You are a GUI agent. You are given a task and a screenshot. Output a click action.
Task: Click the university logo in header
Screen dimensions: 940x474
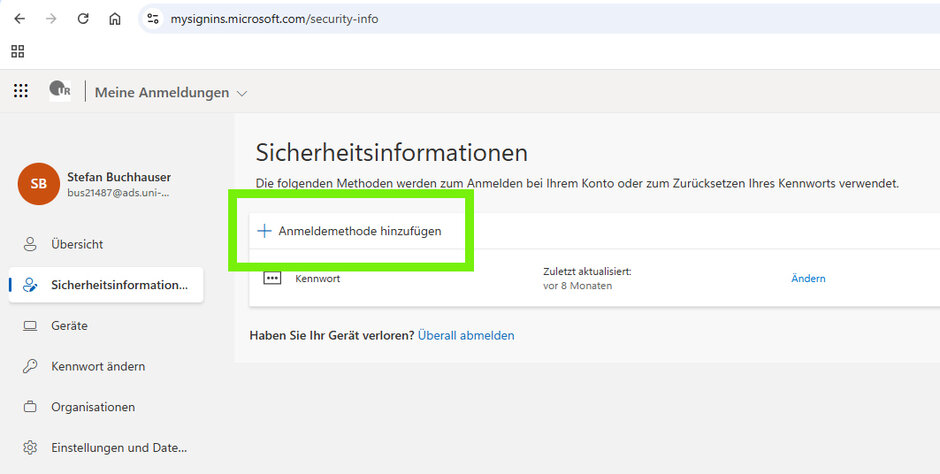(x=60, y=91)
